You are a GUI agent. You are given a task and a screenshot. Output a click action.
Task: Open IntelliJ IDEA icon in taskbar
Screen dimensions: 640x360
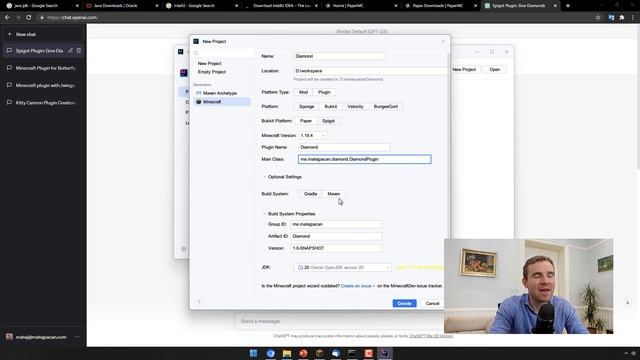[x=384, y=353]
